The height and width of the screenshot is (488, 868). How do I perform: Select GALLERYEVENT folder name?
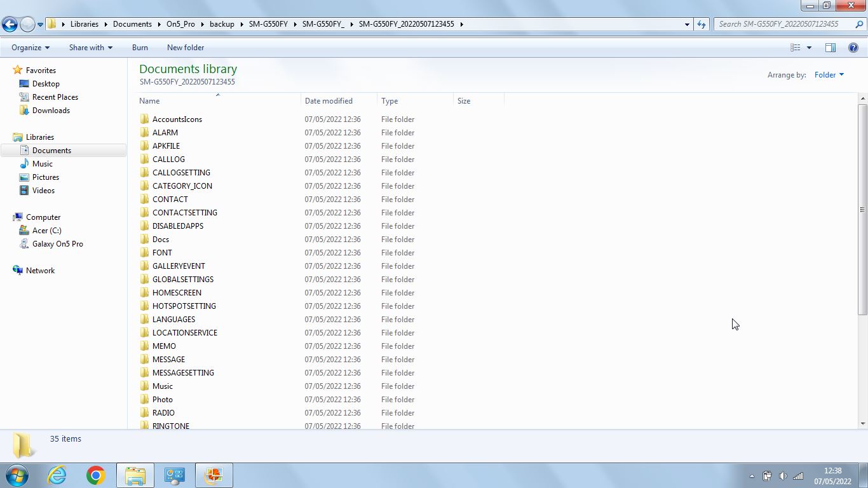[x=179, y=266]
